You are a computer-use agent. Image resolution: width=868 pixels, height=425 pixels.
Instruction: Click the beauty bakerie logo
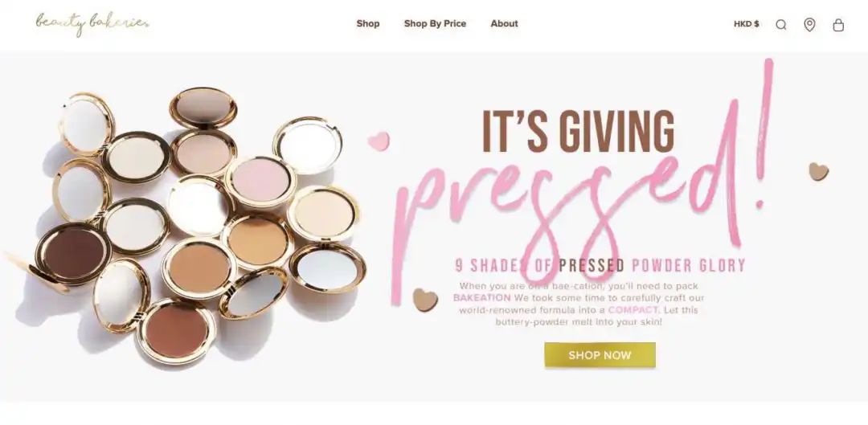pyautogui.click(x=92, y=24)
